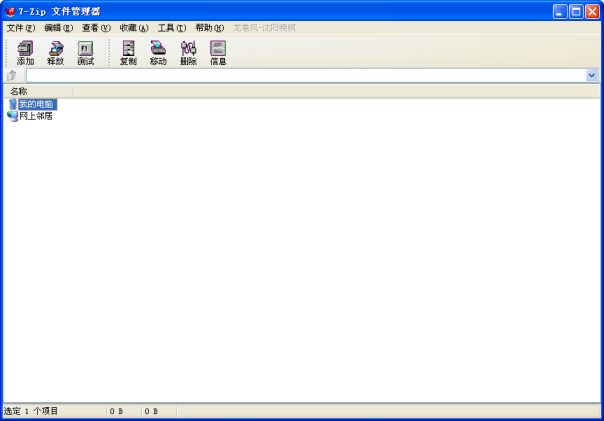This screenshot has width=604, height=421.
Task: Open the 帮助 (Help) menu
Action: 209,28
